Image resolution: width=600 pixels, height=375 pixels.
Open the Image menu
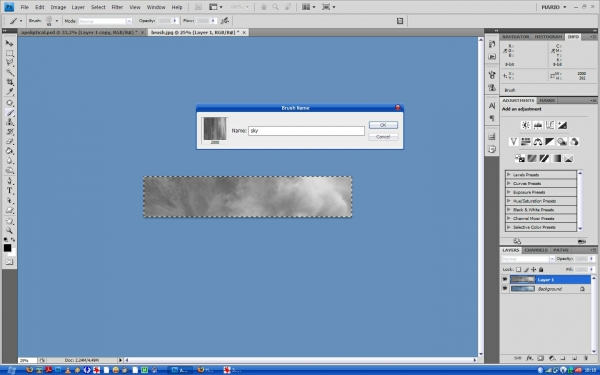[58, 7]
